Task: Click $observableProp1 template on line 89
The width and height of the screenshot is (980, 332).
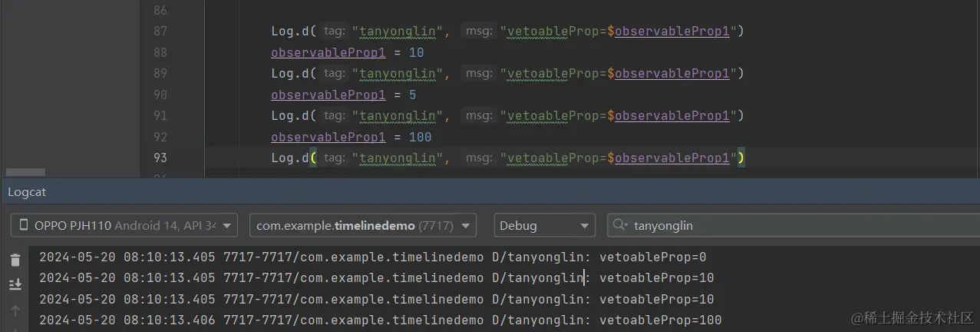Action: 668,74
